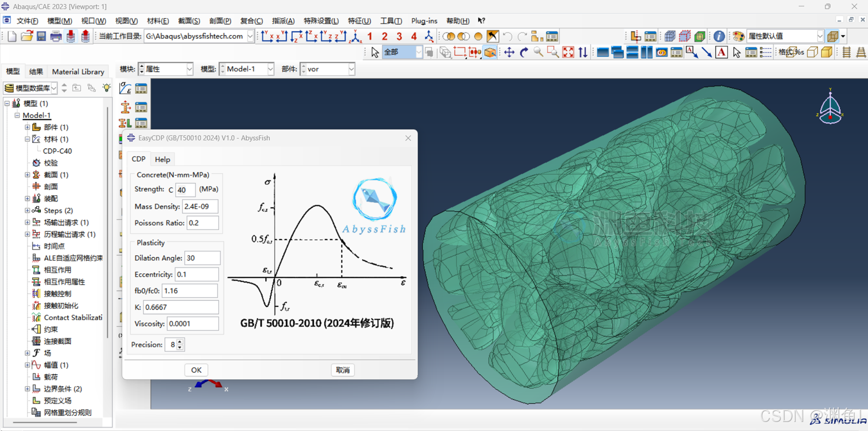Open the 材料(E) menu
The image size is (868, 431).
[158, 21]
